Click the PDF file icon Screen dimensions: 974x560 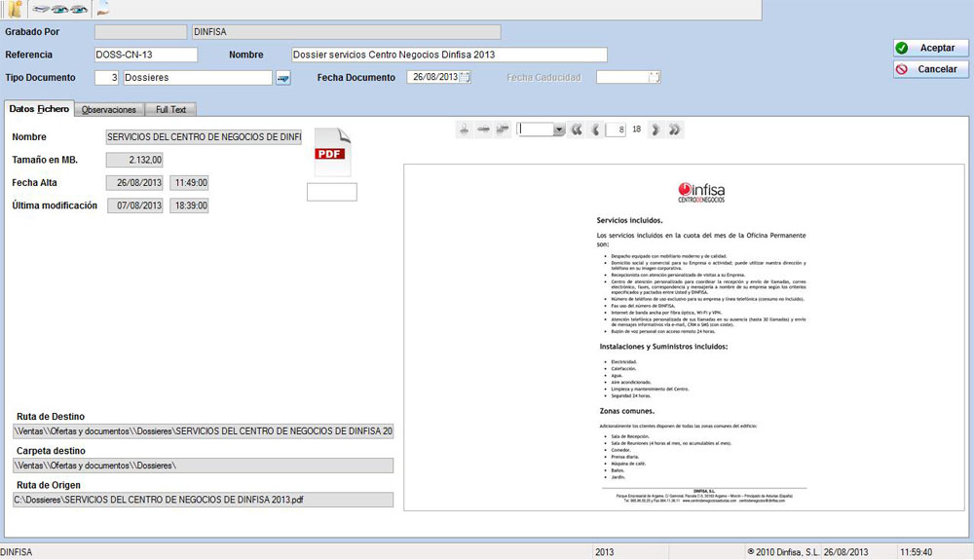(x=332, y=152)
